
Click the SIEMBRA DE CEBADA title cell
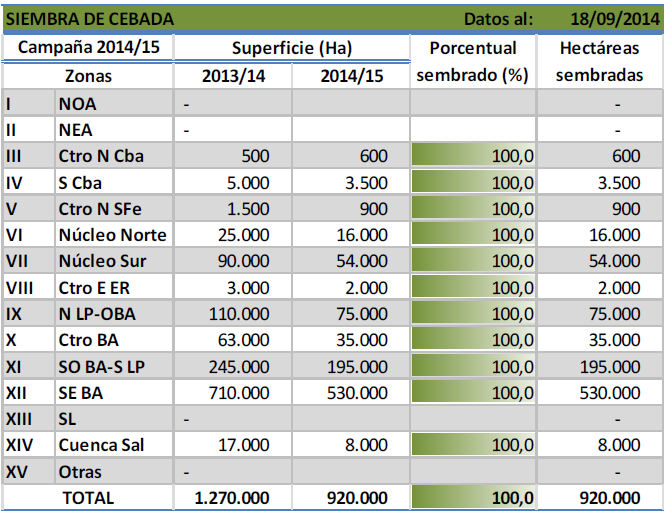click(x=90, y=19)
